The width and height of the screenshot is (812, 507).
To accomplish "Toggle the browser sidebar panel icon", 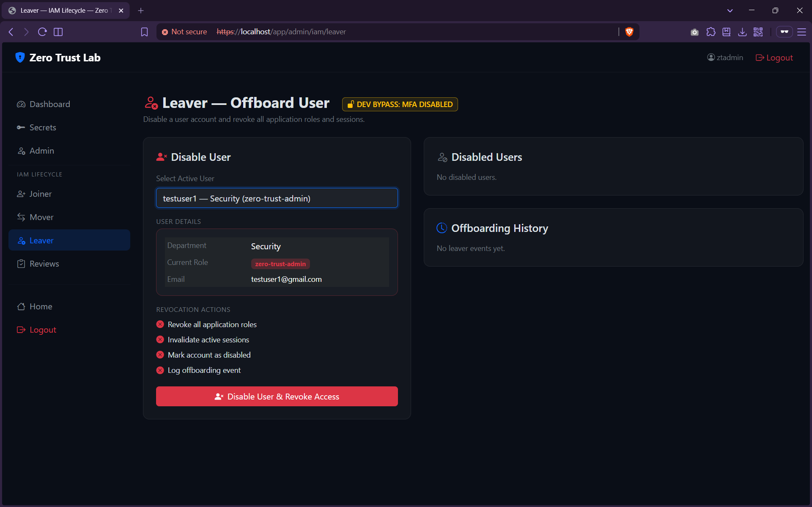I will 58,32.
